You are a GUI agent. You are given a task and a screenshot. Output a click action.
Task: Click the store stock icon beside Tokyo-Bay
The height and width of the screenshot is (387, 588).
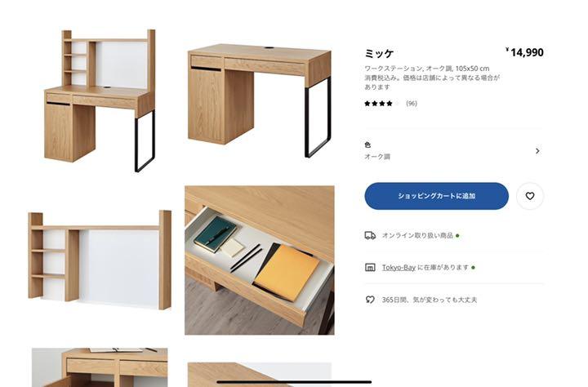[x=370, y=267]
